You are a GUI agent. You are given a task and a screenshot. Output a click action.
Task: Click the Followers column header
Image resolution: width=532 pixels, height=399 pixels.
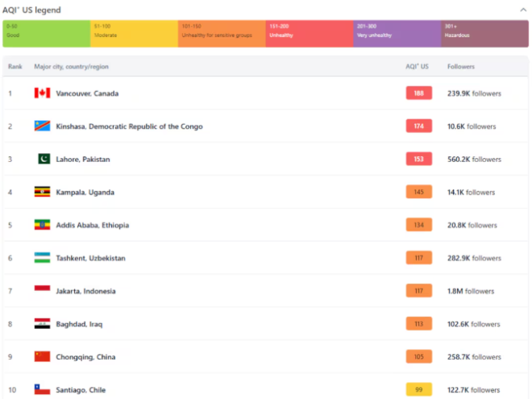[x=461, y=66]
